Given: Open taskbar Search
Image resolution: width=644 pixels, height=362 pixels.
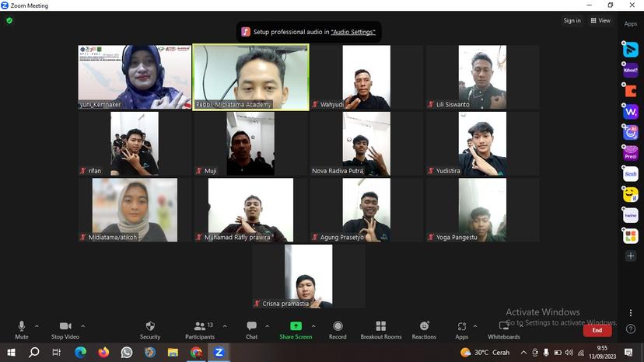Looking at the screenshot, I should pos(34,353).
